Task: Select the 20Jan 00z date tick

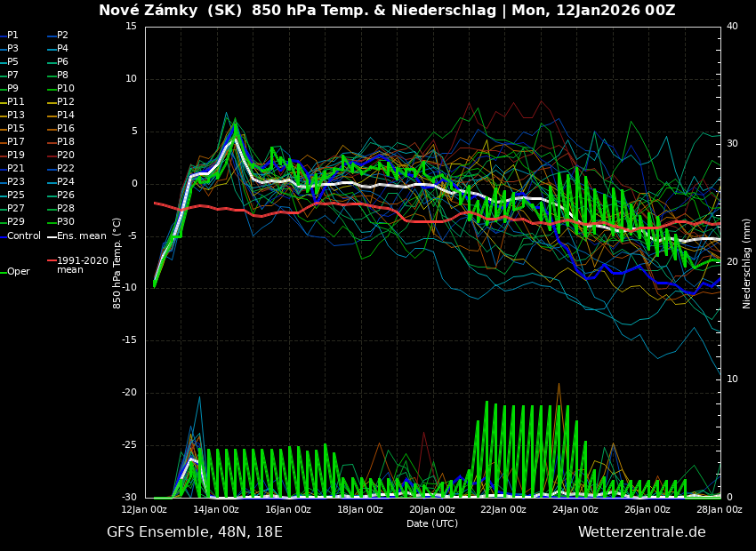Action: tap(432, 509)
